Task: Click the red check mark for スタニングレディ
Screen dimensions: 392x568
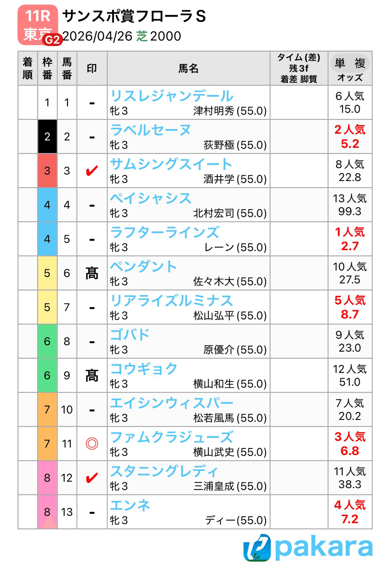Action: [x=92, y=478]
